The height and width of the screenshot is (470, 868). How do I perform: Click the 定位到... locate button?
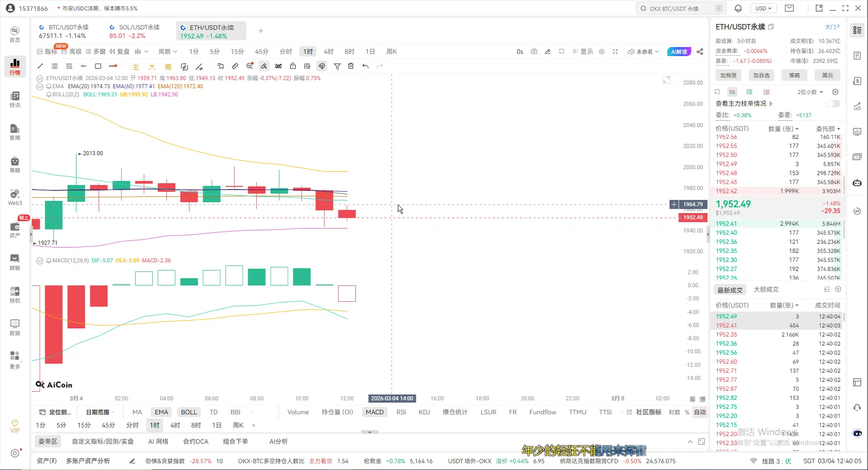coord(55,412)
